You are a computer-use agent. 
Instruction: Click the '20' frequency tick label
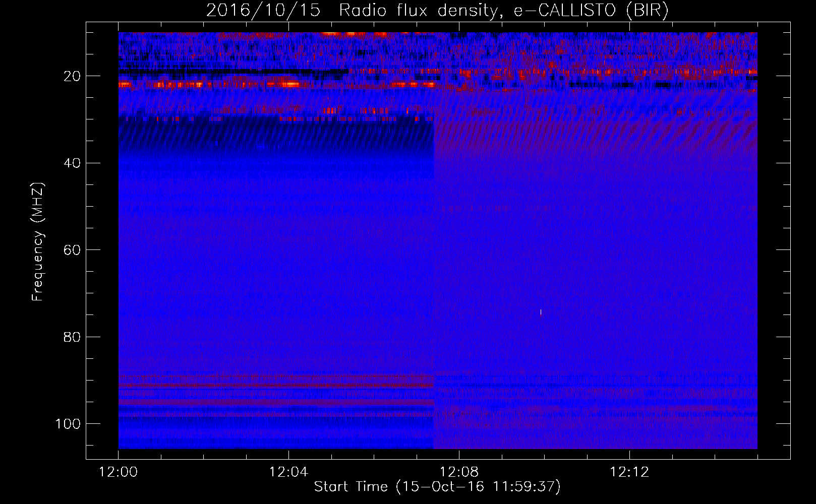click(73, 76)
